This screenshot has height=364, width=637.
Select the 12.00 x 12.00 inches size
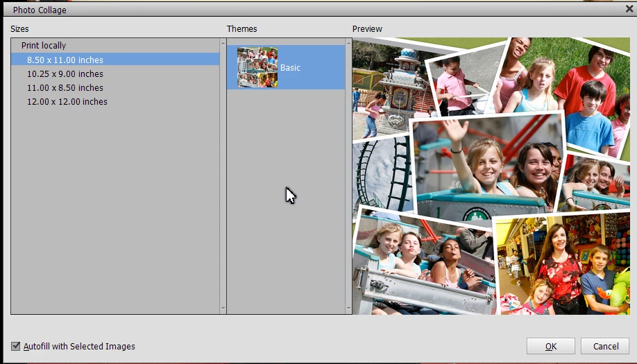coord(115,101)
